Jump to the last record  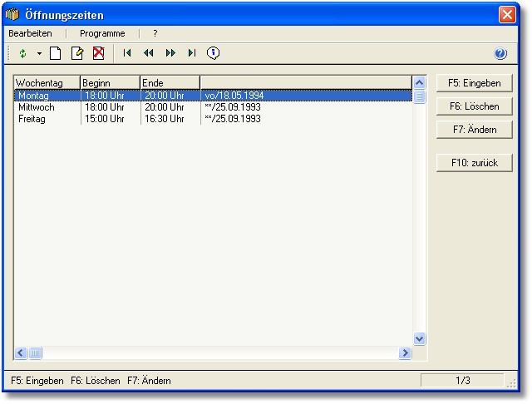pyautogui.click(x=191, y=53)
